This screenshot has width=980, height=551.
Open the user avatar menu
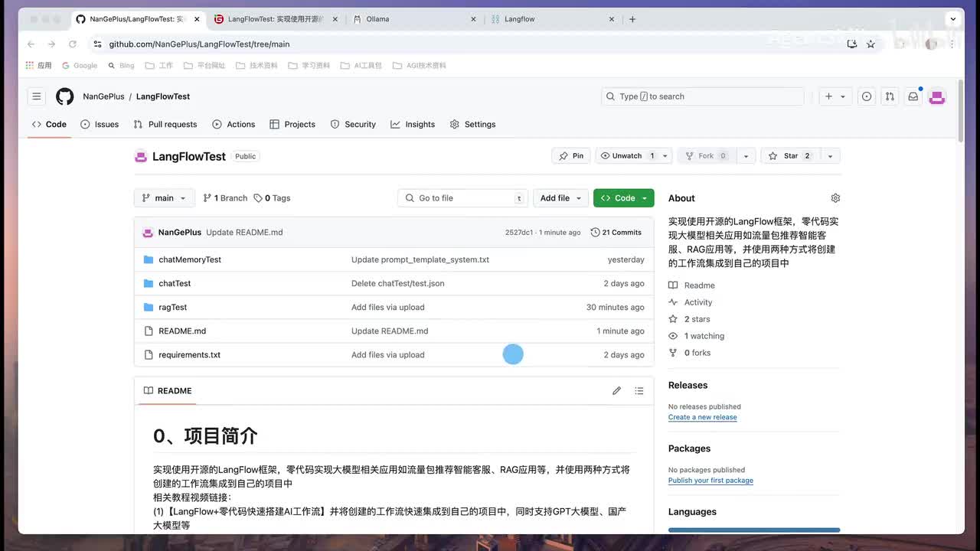[937, 96]
